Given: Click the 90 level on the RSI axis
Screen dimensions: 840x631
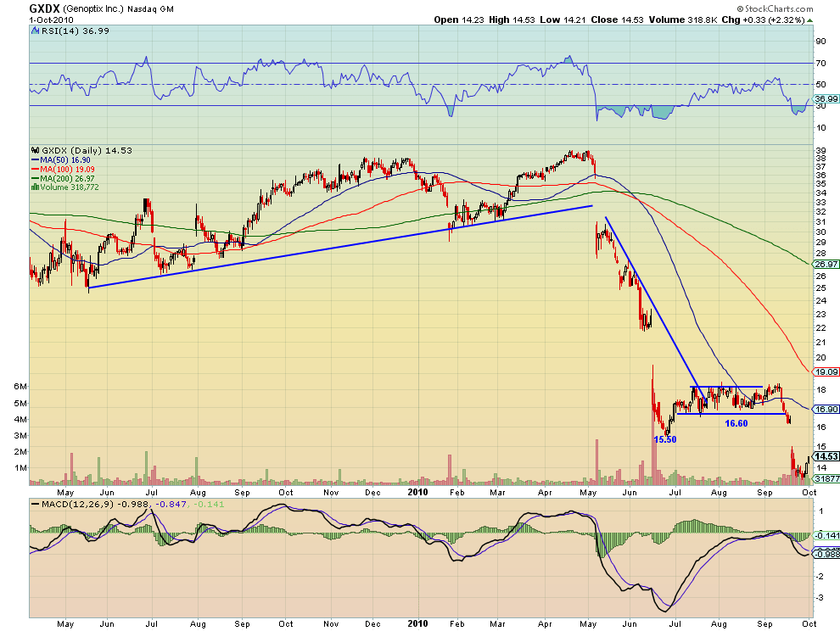Looking at the screenshot, I should (820, 42).
